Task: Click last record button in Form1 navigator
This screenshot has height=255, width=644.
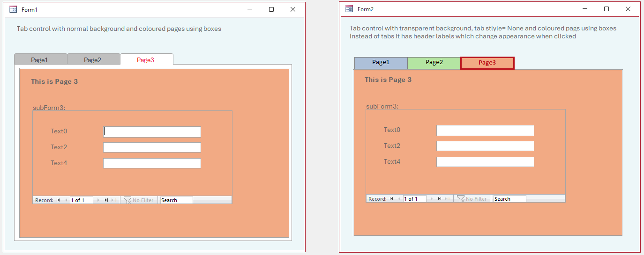Action: (x=106, y=200)
